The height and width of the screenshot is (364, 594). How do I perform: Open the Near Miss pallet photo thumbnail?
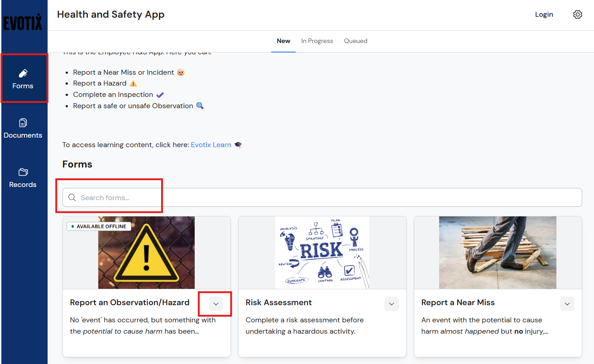[x=498, y=253]
